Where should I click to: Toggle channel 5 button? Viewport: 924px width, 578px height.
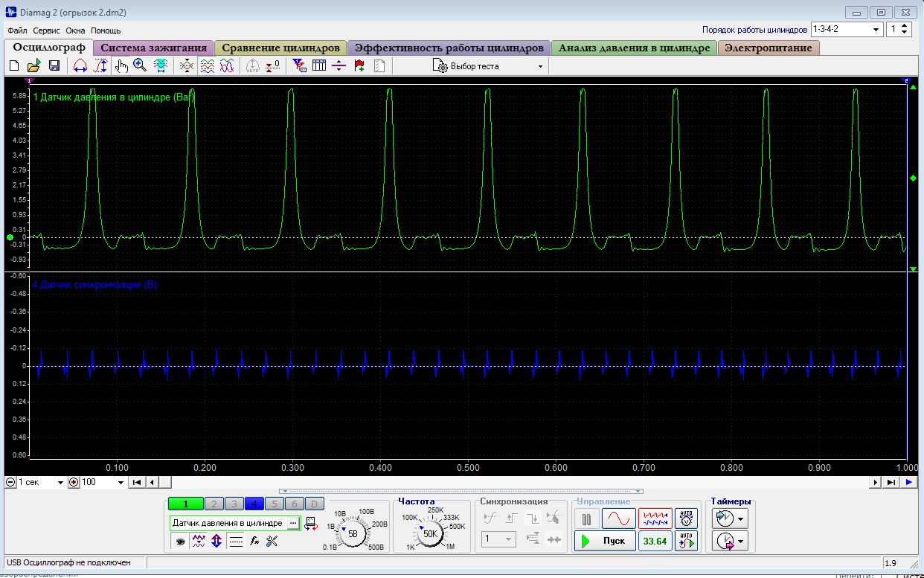tap(274, 504)
